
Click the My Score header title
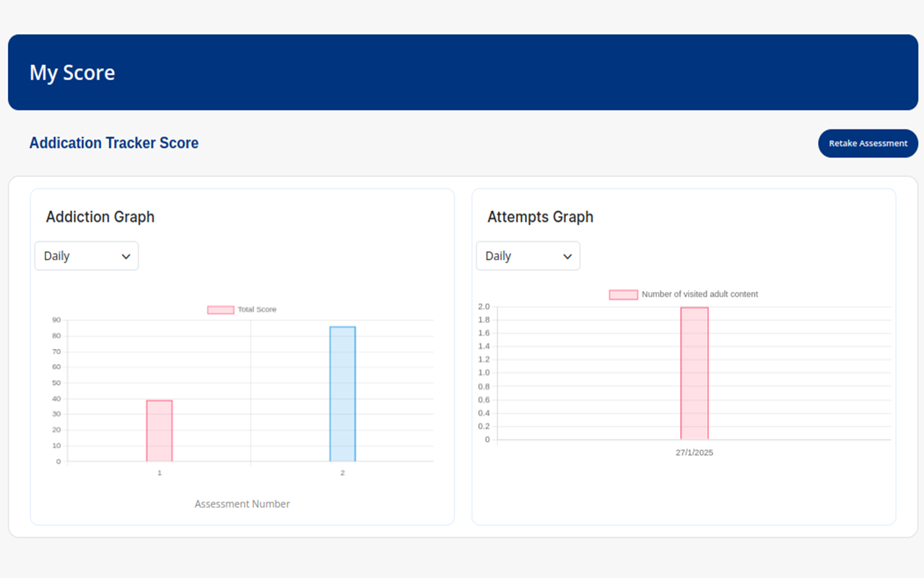[x=72, y=73]
